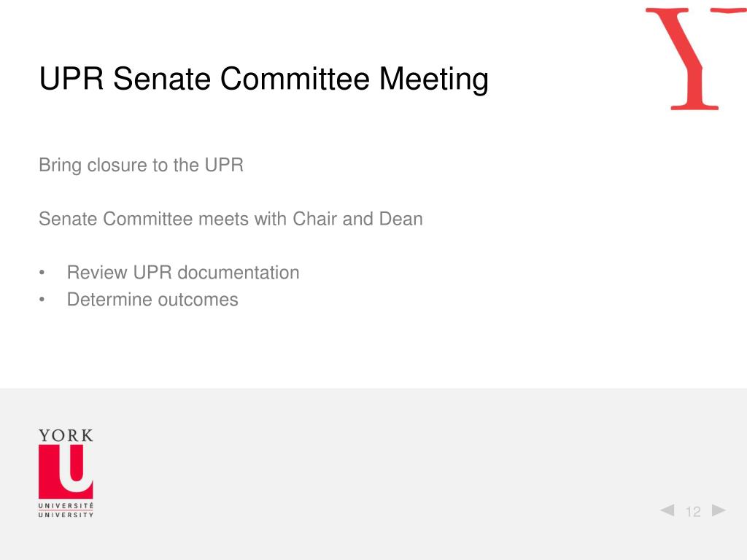The width and height of the screenshot is (747, 560).
Task: Click the word Meeting in the title
Action: [434, 79]
